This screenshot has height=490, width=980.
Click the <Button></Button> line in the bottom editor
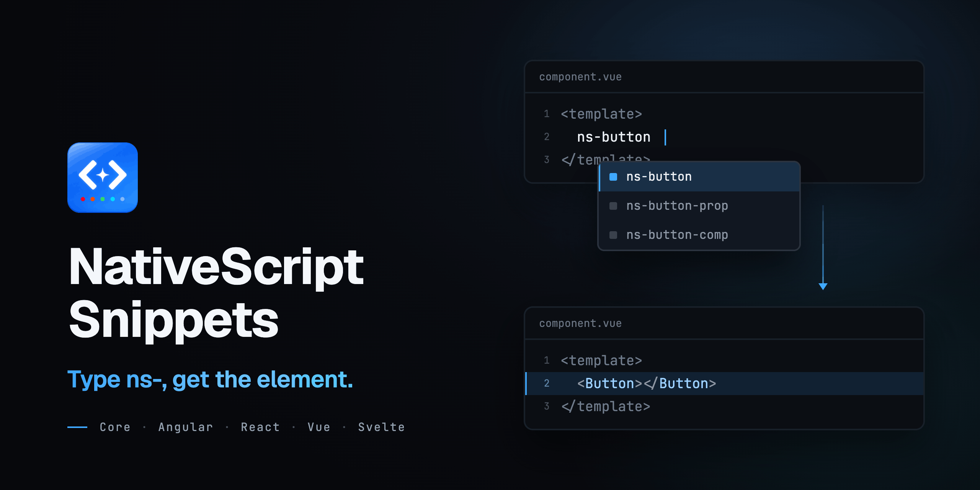click(725, 384)
